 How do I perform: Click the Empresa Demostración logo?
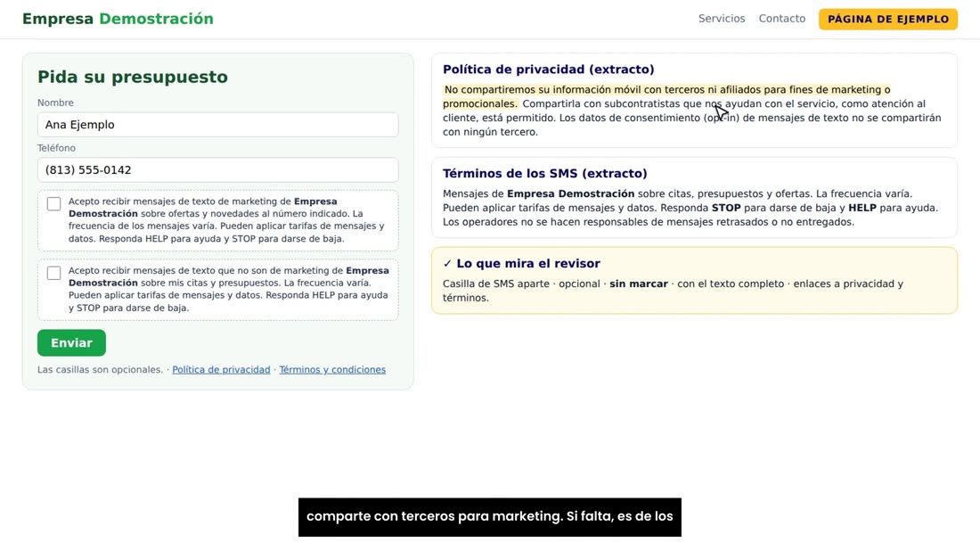(118, 19)
